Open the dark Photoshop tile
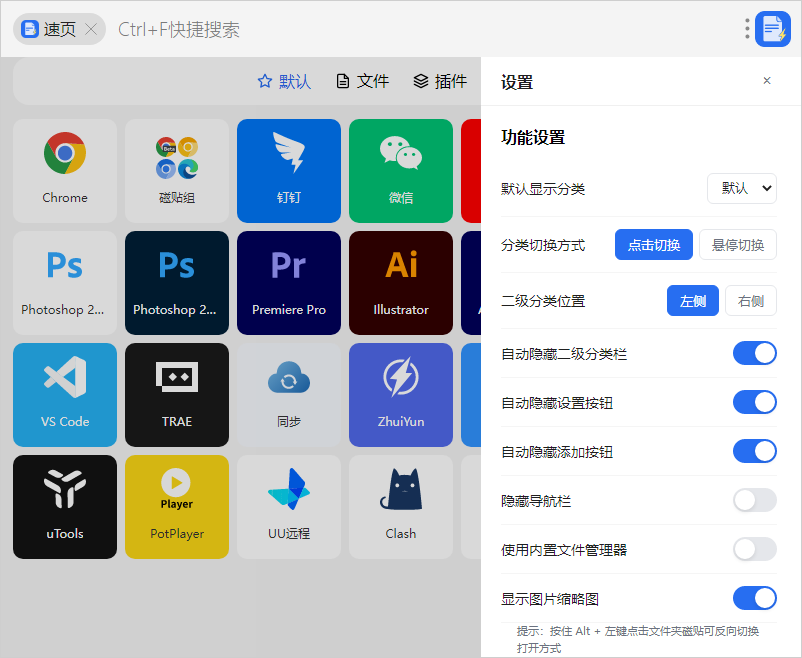The height and width of the screenshot is (658, 802). coord(177,283)
